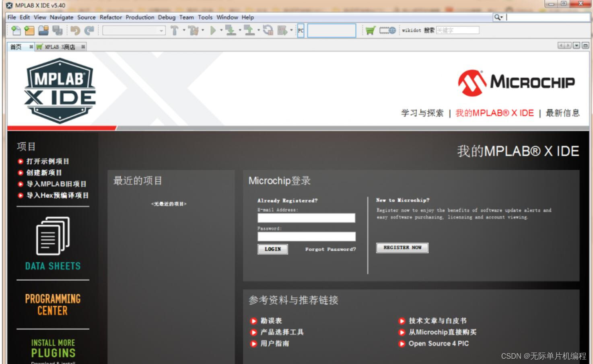Click the Undo toolbar icon
The image size is (593, 364).
pyautogui.click(x=75, y=30)
